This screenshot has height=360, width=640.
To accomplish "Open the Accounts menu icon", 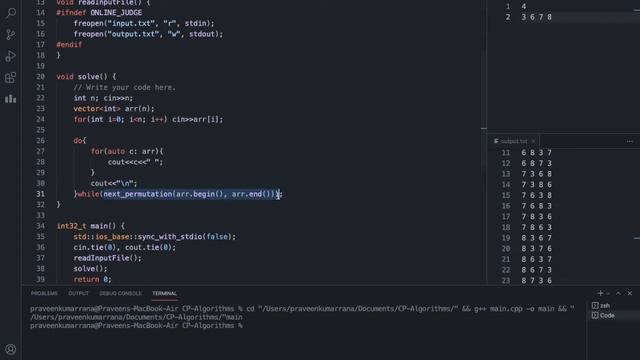I will tap(11, 349).
